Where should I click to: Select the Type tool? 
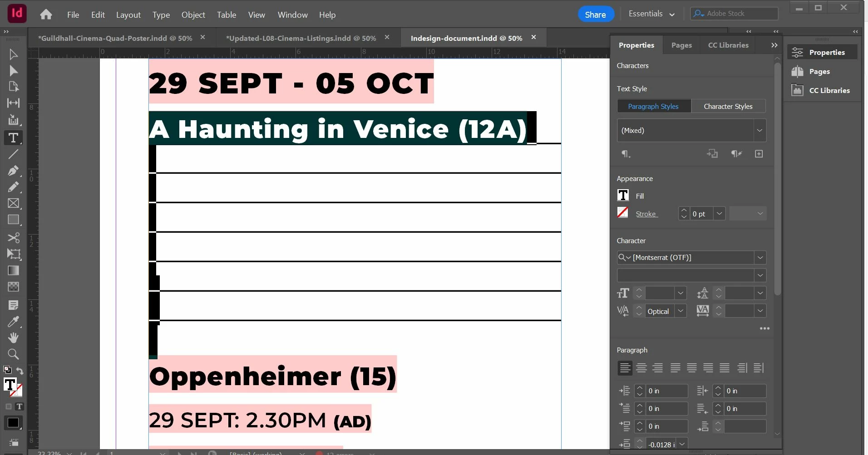pos(13,137)
